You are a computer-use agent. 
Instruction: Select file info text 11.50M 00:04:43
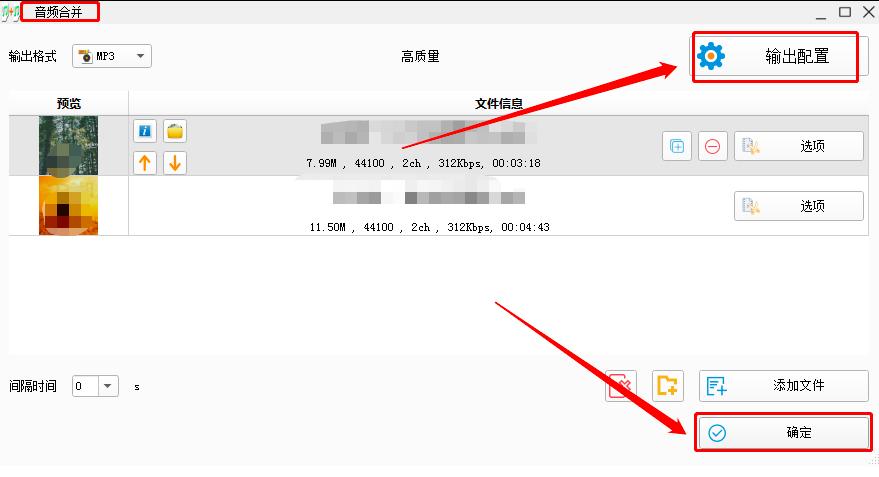click(x=429, y=227)
